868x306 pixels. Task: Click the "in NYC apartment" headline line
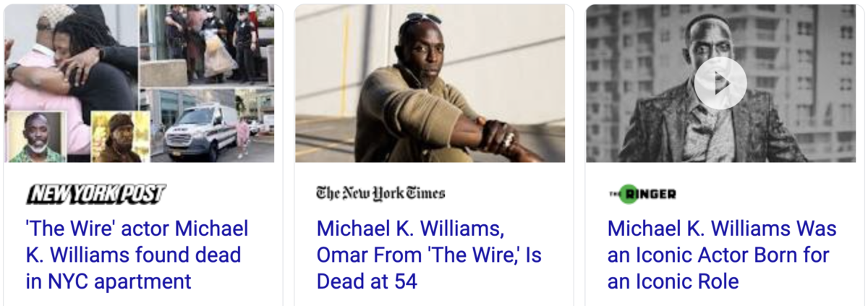coord(109,281)
